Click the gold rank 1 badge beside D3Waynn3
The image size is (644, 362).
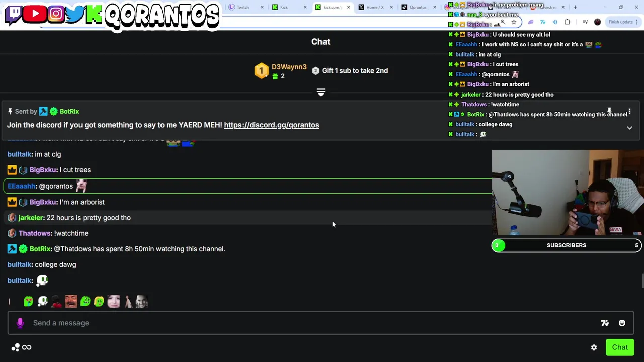[261, 71]
